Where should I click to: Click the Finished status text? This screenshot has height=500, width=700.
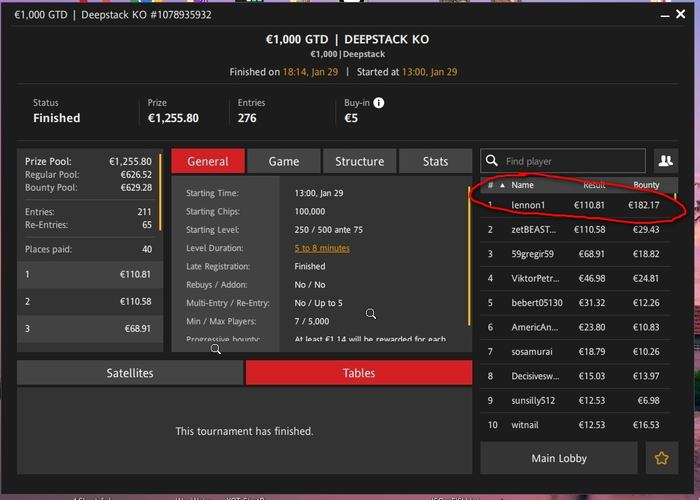[57, 118]
